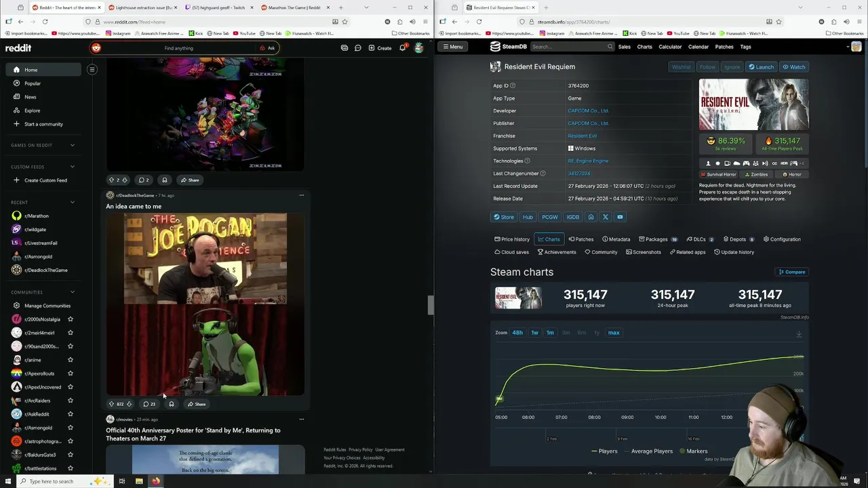This screenshot has width=868, height=488.
Task: Toggle Average Players series in legend
Action: point(649,451)
